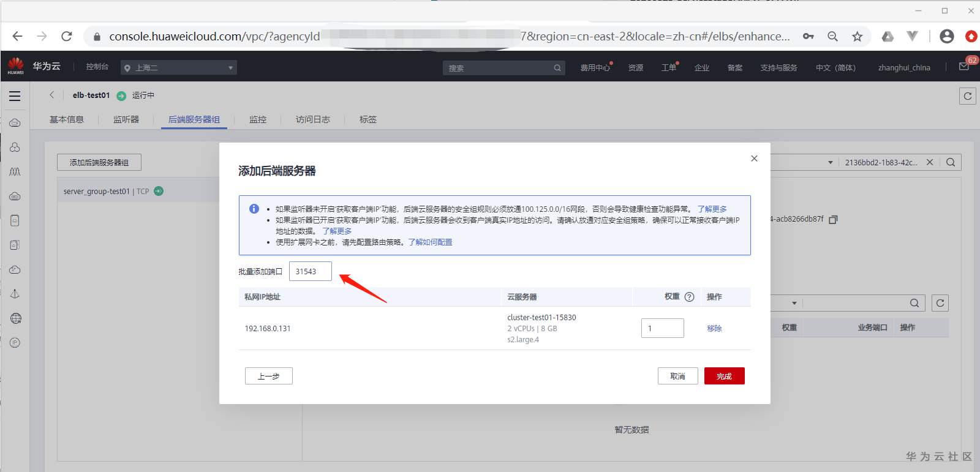Open the 中文 (简体) language menu

click(835, 67)
